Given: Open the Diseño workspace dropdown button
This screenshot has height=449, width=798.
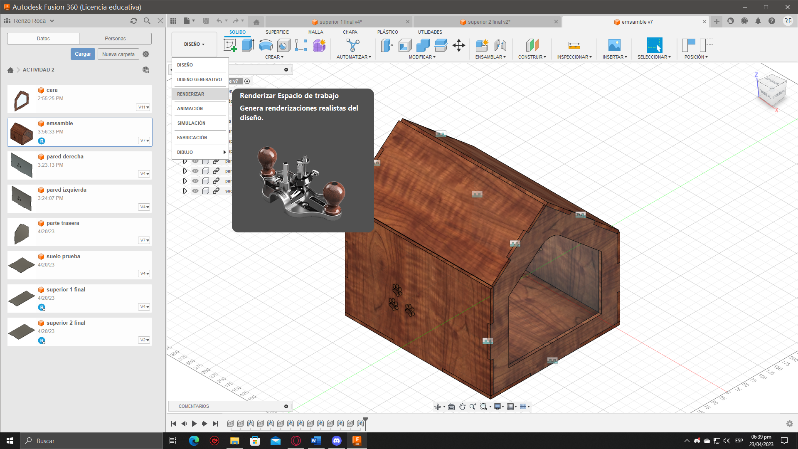Looking at the screenshot, I should click(193, 44).
